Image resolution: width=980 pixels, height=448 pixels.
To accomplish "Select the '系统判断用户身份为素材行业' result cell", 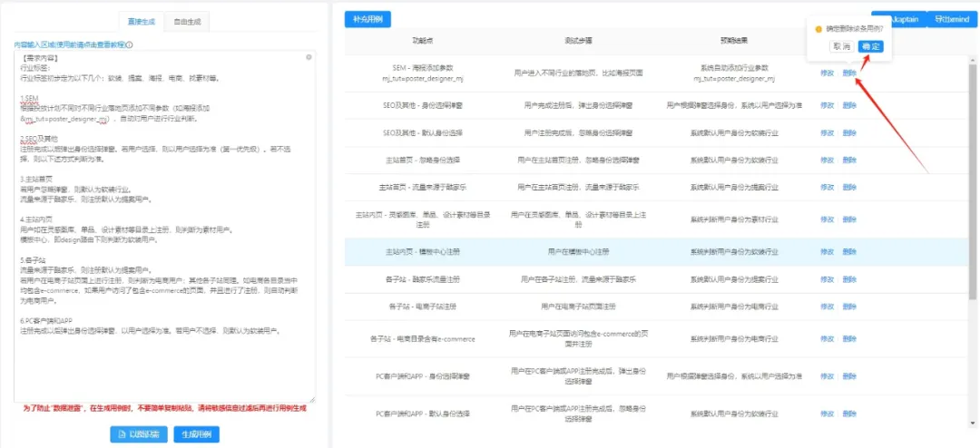I will pyautogui.click(x=734, y=220).
